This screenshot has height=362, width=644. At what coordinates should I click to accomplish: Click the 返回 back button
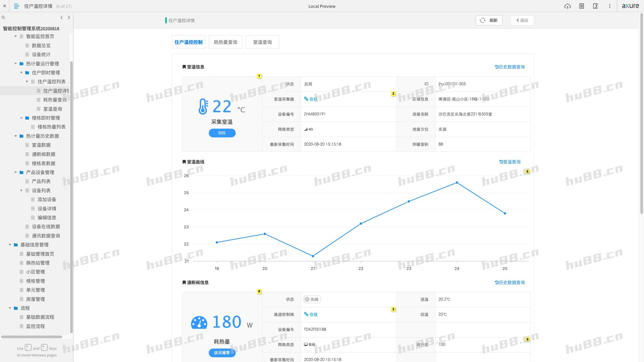(x=522, y=20)
